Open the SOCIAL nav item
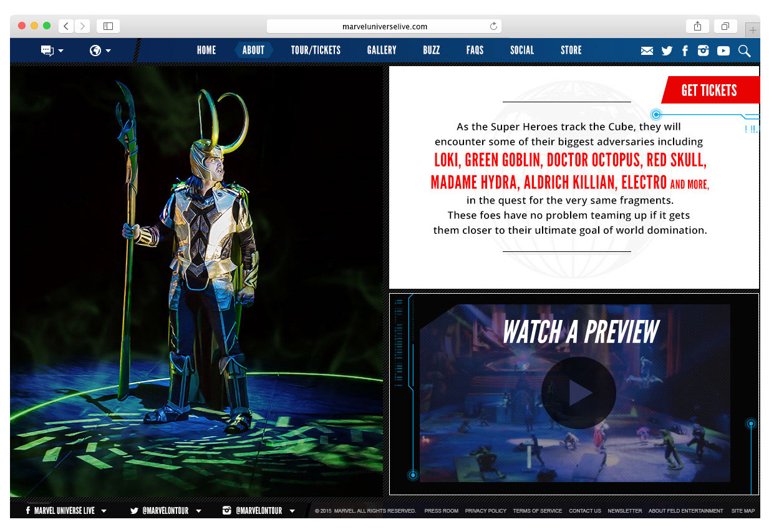 tap(522, 51)
